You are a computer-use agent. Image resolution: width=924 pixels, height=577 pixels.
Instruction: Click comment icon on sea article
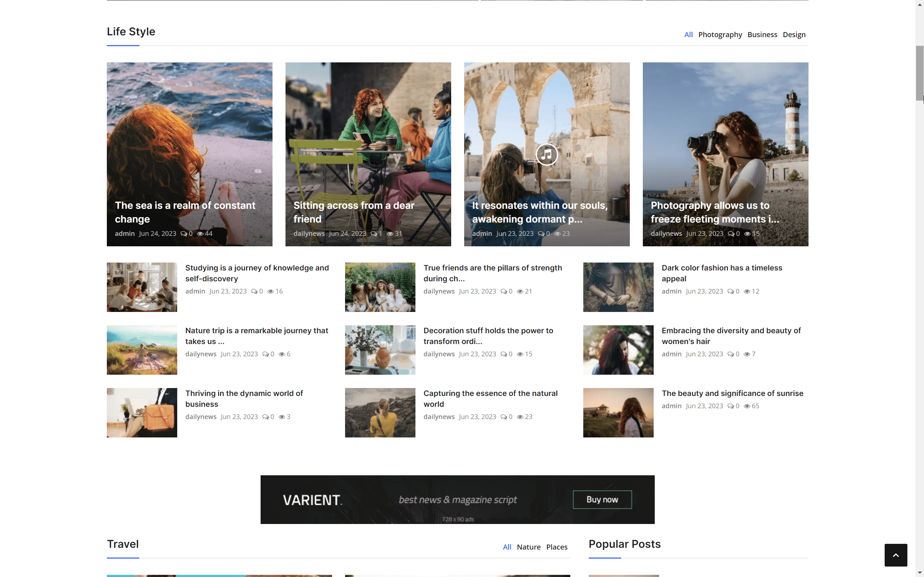184,234
